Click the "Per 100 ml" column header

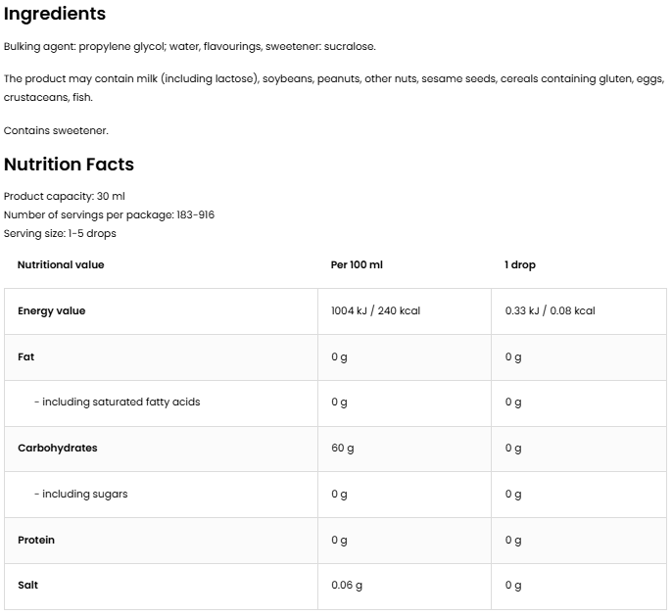[357, 265]
